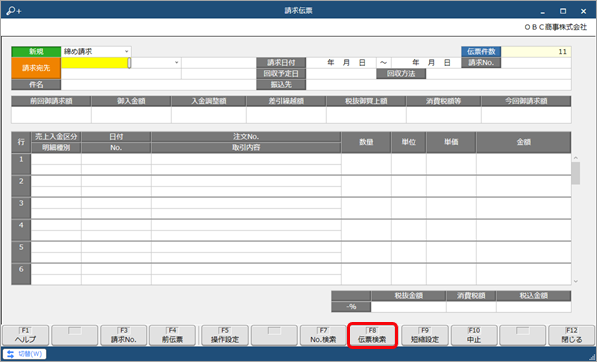Maximize the 請求伝票 window
Image resolution: width=597 pixels, height=362 pixels.
[x=563, y=11]
